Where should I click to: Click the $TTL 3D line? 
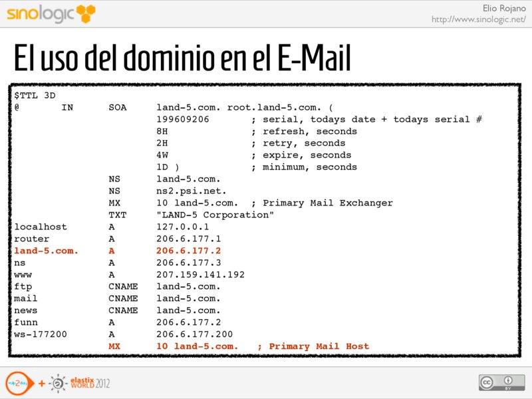point(35,95)
